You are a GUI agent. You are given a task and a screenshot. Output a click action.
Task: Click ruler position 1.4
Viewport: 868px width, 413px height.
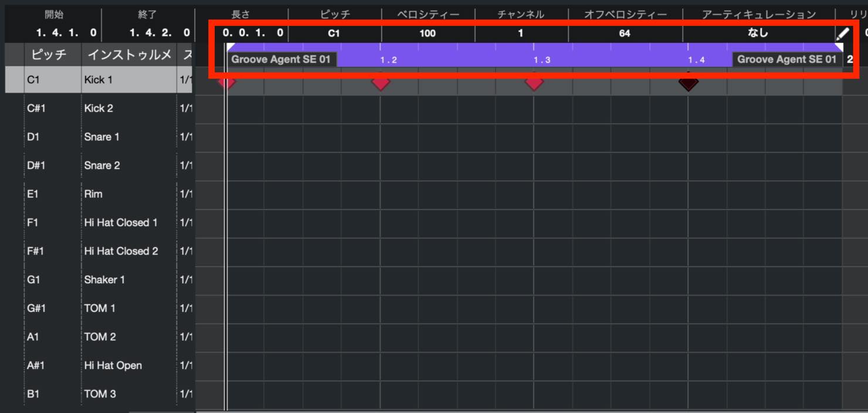696,60
